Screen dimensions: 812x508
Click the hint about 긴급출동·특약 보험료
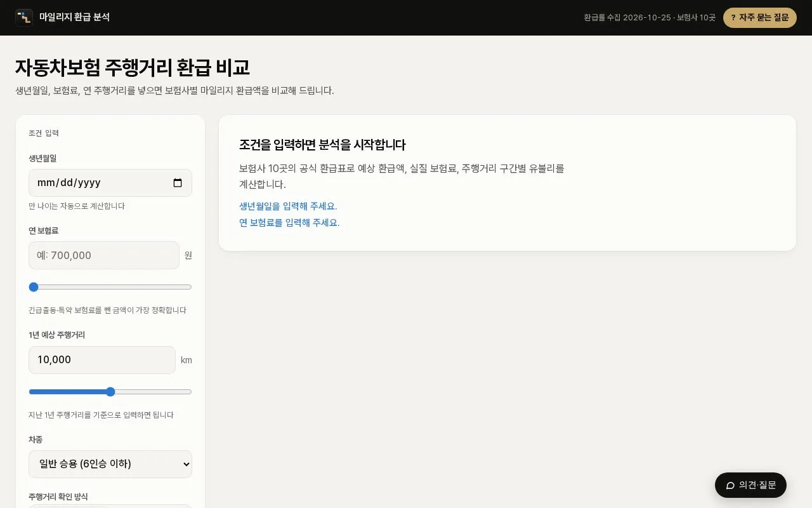[107, 311]
